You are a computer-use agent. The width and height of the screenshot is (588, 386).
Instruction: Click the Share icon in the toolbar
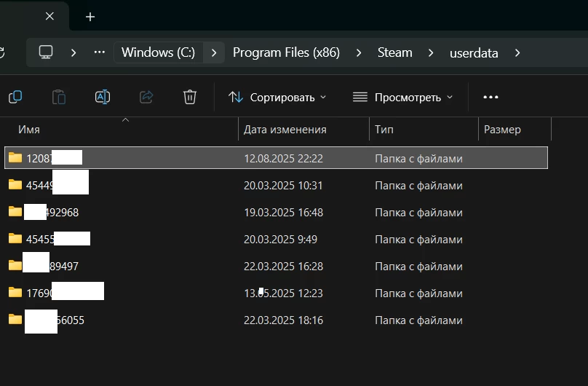[x=146, y=97]
